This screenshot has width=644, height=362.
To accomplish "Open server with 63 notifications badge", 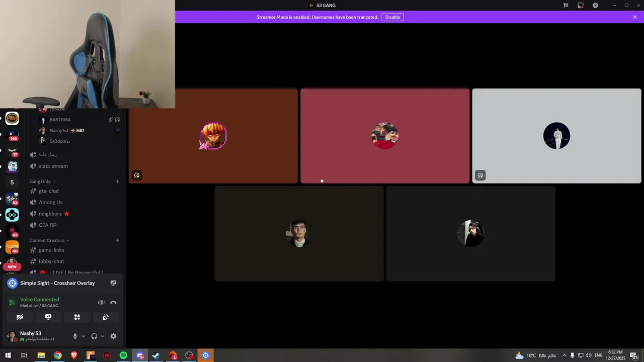I will pos(12,231).
